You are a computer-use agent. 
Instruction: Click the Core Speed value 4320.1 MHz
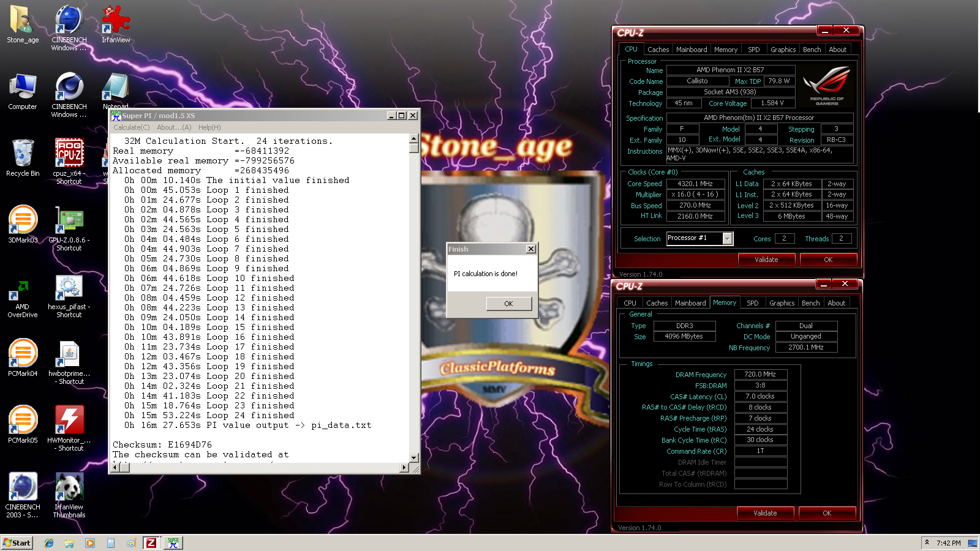coord(695,184)
